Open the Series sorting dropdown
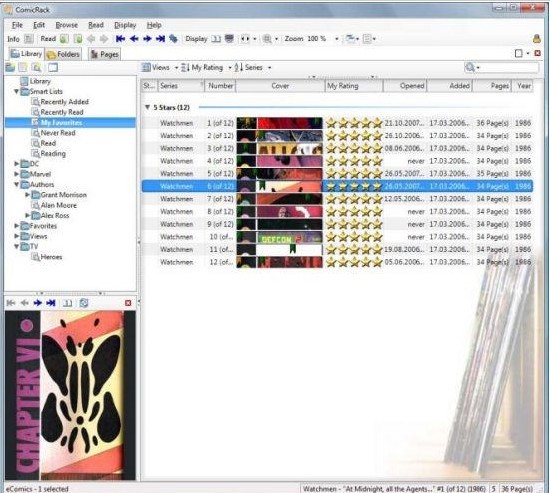The height and width of the screenshot is (493, 550). tap(253, 67)
